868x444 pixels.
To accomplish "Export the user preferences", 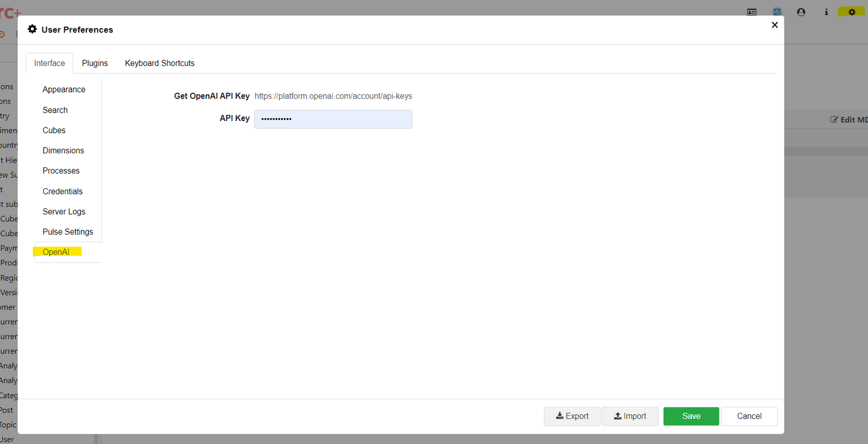I will point(572,416).
